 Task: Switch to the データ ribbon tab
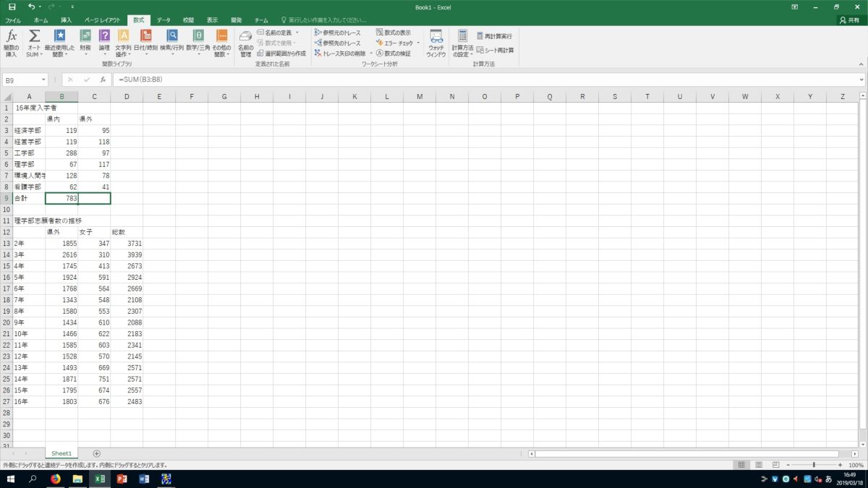[x=163, y=20]
